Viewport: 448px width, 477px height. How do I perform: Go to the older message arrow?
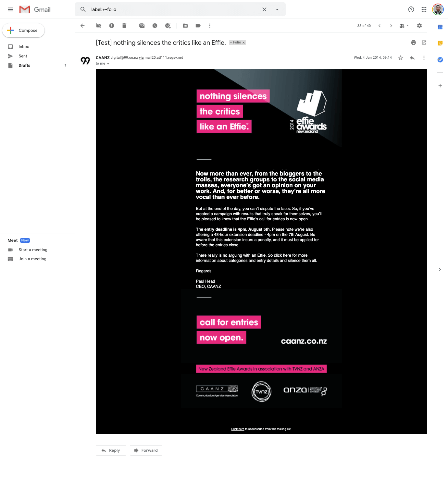click(391, 26)
